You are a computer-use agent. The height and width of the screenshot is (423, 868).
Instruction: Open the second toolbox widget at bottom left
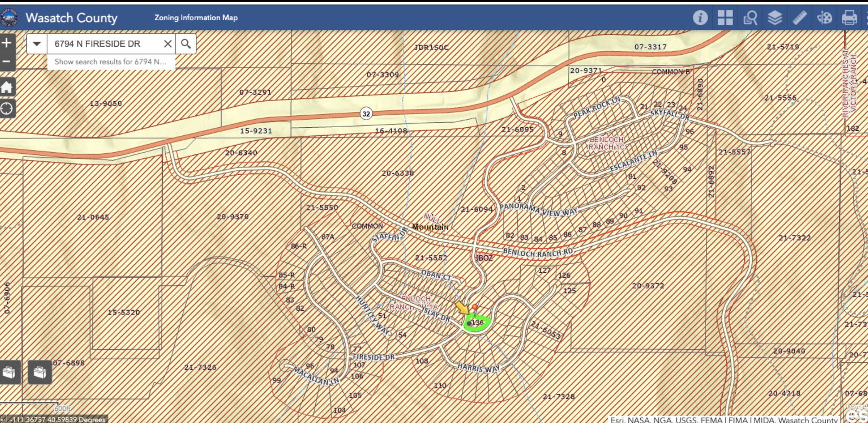click(40, 372)
